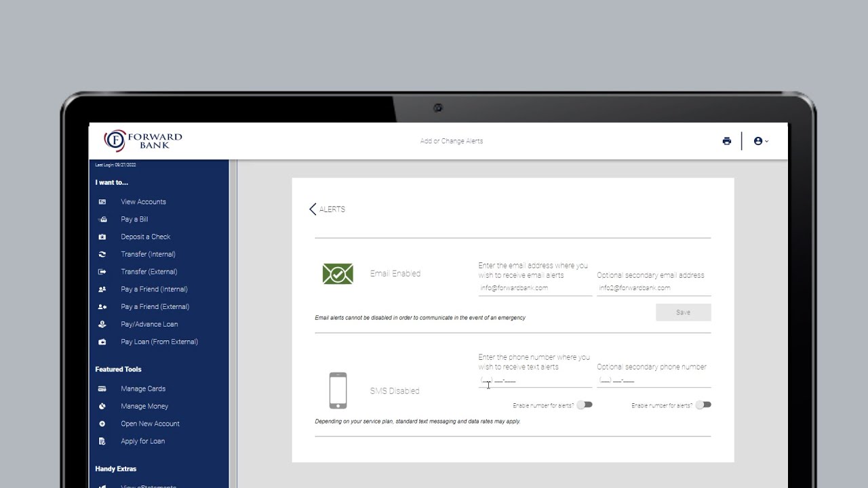Image resolution: width=868 pixels, height=488 pixels.
Task: Click the Pay a Friend (External) icon
Action: tap(102, 307)
